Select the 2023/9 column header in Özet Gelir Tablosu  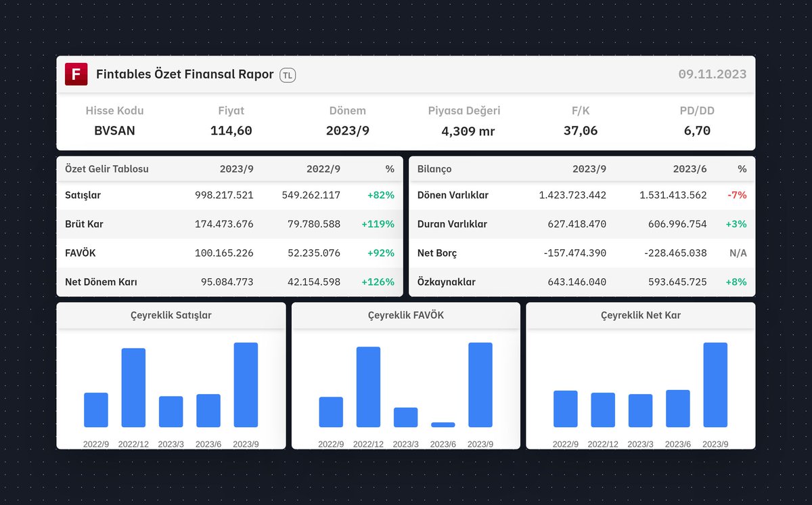(x=236, y=169)
